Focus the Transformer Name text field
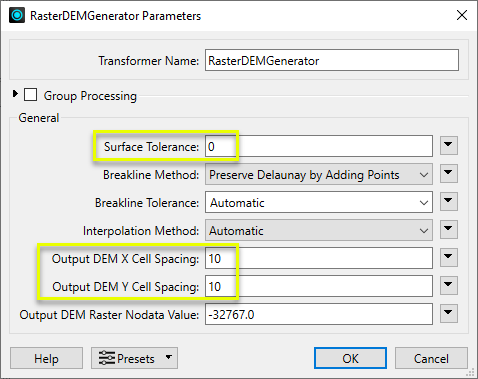This screenshot has width=478, height=379. (332, 60)
